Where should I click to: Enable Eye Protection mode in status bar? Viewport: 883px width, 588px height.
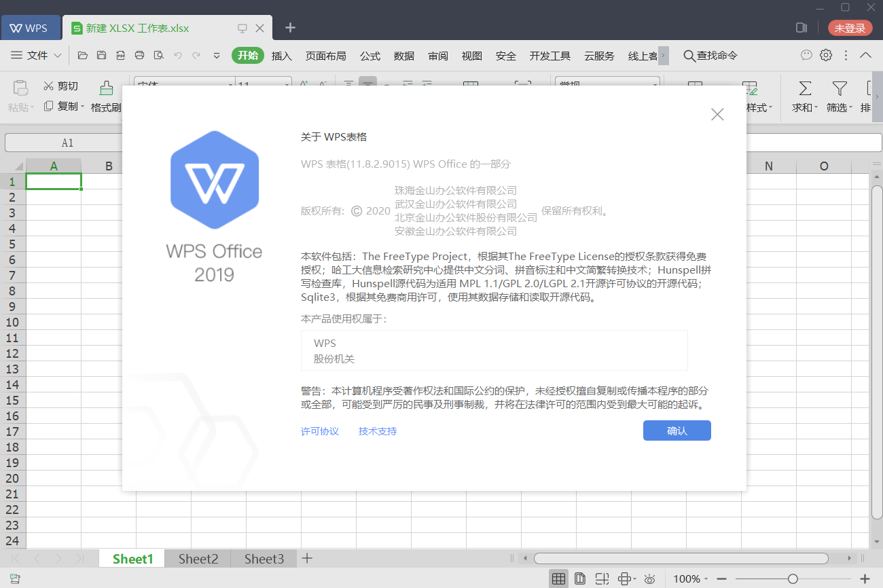pyautogui.click(x=649, y=578)
